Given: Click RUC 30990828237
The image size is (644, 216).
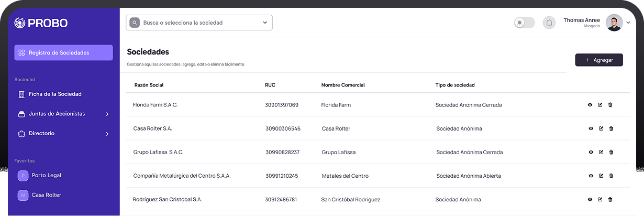Looking at the screenshot, I should click(x=283, y=152).
